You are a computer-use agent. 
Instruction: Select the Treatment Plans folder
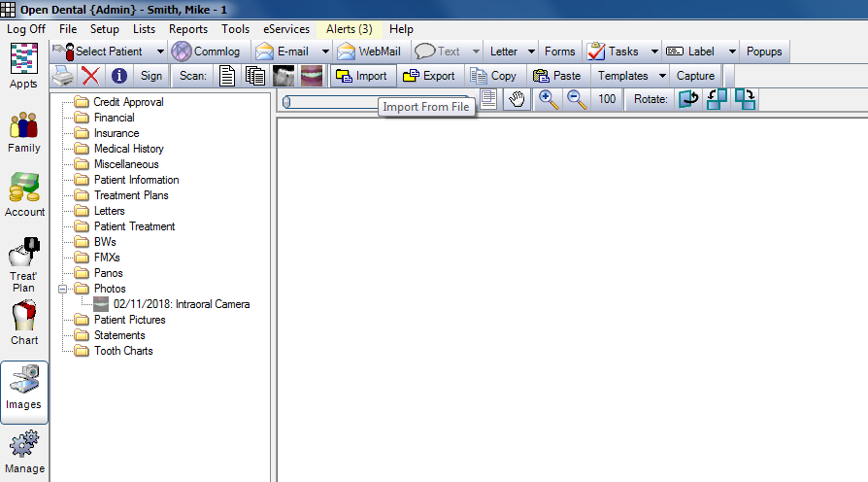(x=131, y=195)
